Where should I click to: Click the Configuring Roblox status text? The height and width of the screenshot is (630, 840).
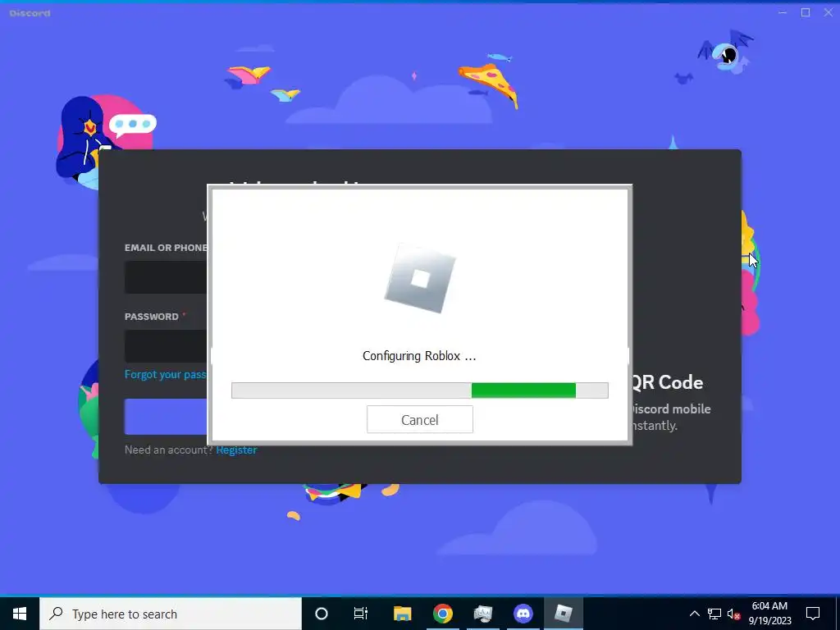coord(419,356)
